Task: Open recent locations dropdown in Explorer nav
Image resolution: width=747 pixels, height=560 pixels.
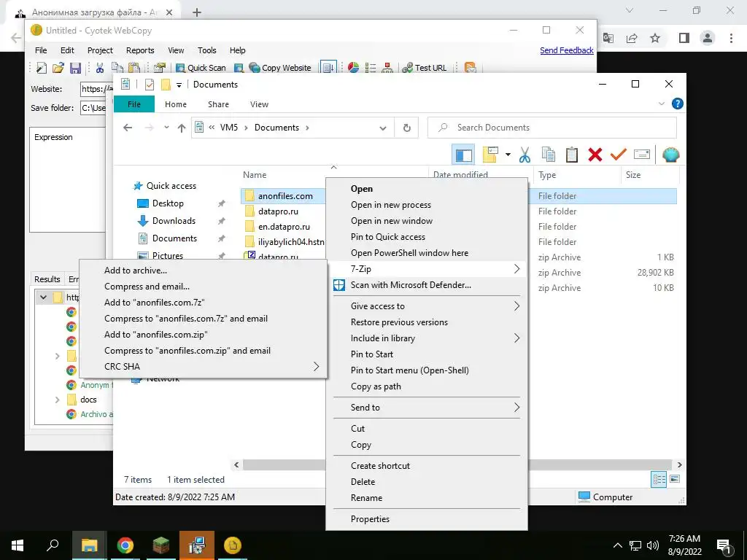Action: (x=166, y=128)
